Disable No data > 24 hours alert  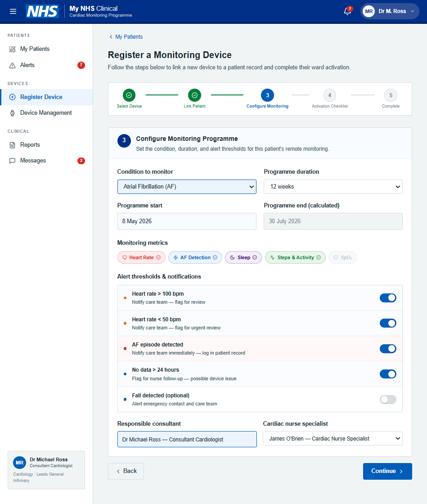[388, 374]
